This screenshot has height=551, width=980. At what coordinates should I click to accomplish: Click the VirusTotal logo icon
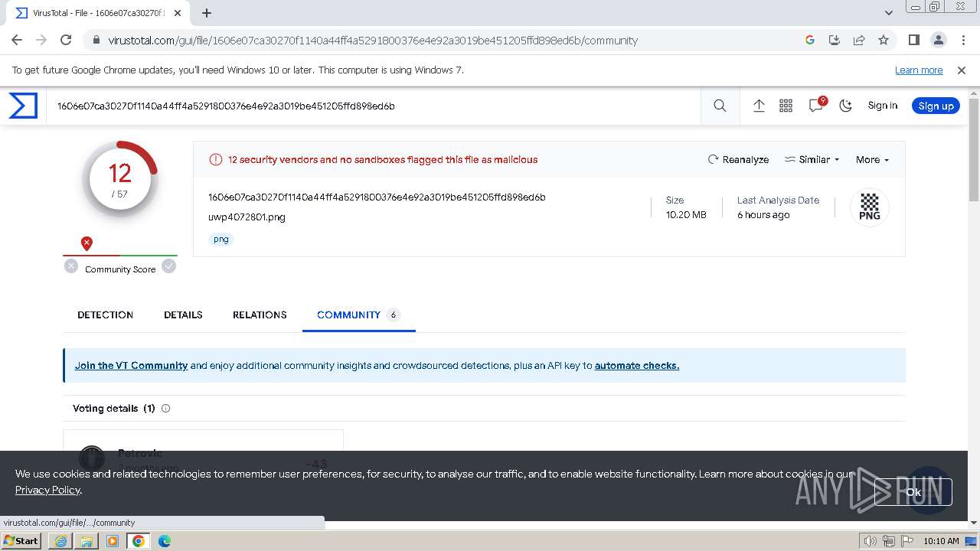point(23,106)
